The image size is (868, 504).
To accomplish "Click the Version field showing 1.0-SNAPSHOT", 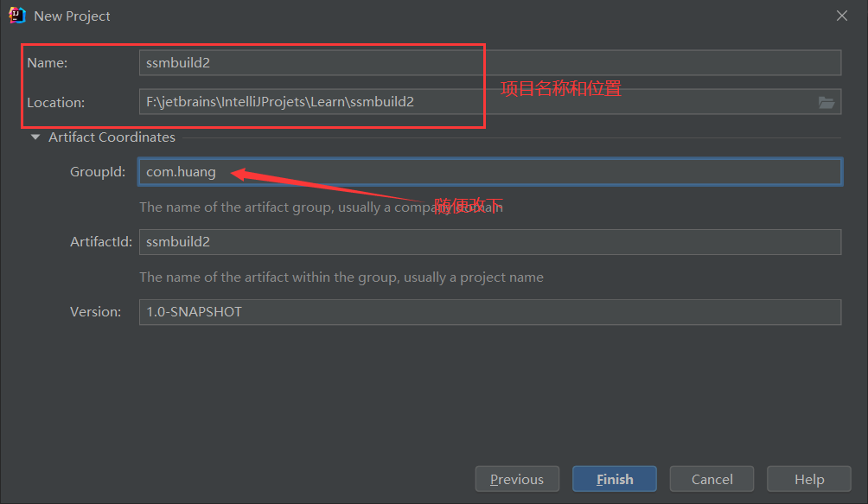I will pyautogui.click(x=490, y=312).
